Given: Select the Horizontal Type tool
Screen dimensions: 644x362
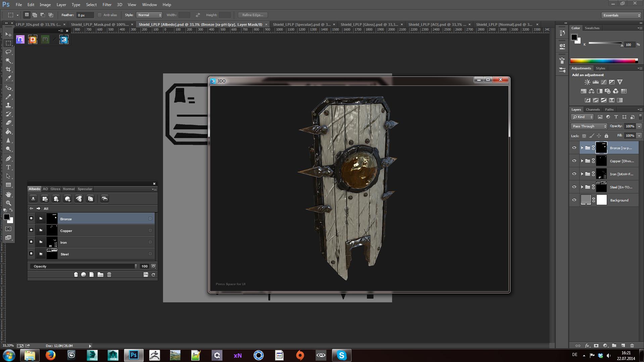Looking at the screenshot, I should (9, 167).
